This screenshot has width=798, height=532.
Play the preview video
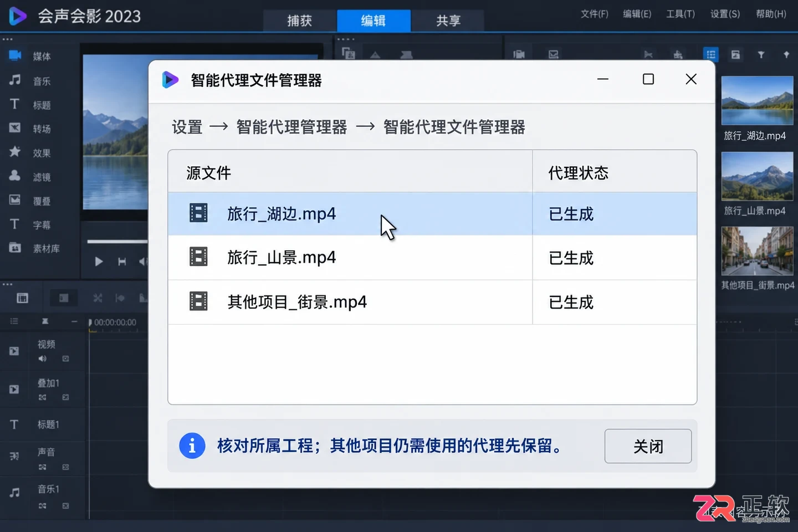click(x=99, y=261)
